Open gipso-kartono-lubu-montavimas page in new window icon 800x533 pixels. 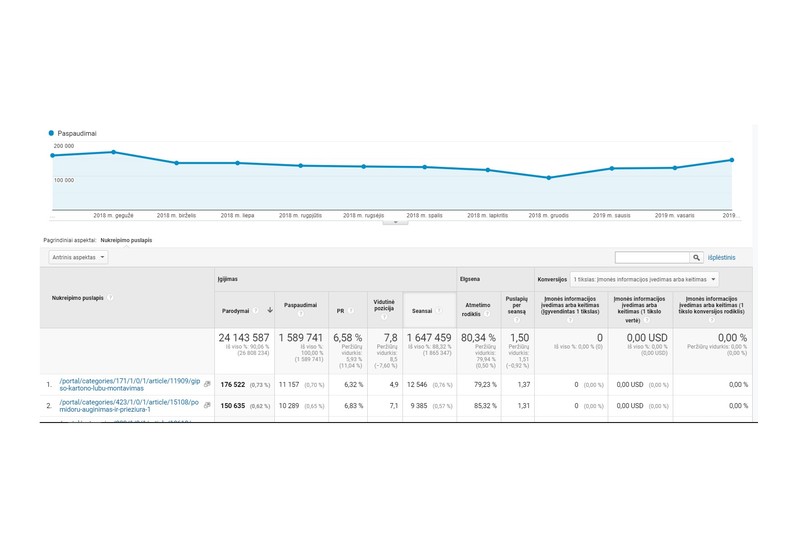tap(207, 384)
